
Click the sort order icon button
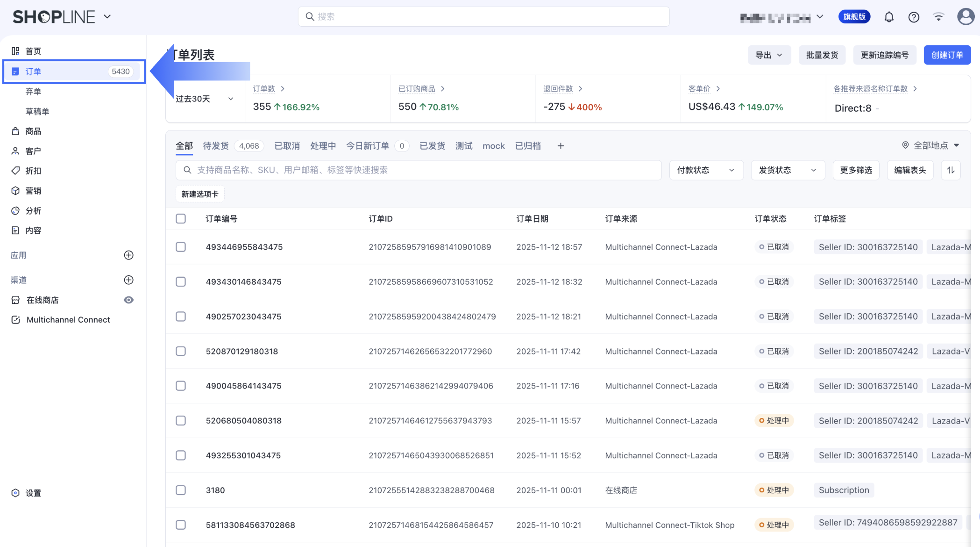[951, 170]
